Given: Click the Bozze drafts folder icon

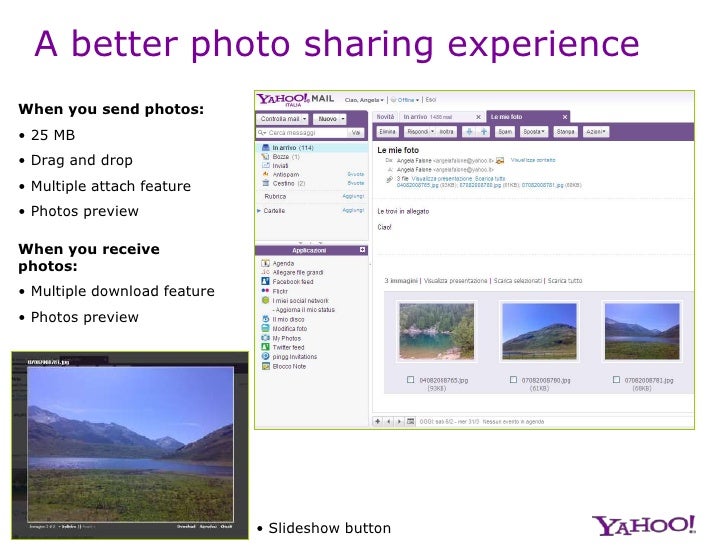Looking at the screenshot, I should 266,157.
